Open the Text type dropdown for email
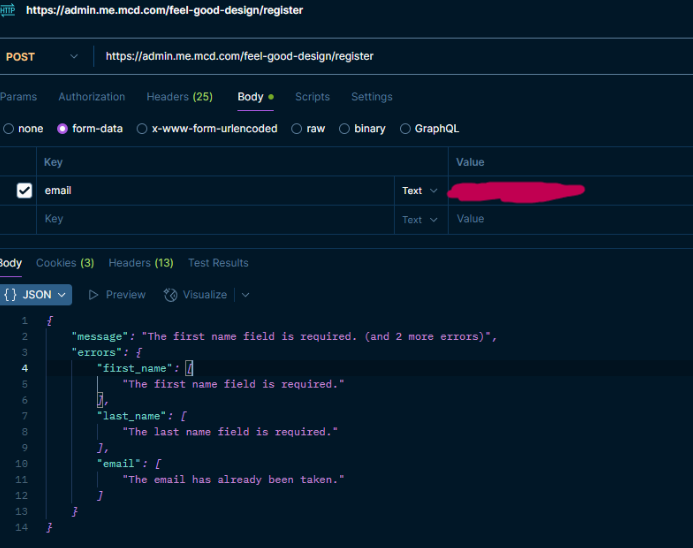 pyautogui.click(x=420, y=190)
